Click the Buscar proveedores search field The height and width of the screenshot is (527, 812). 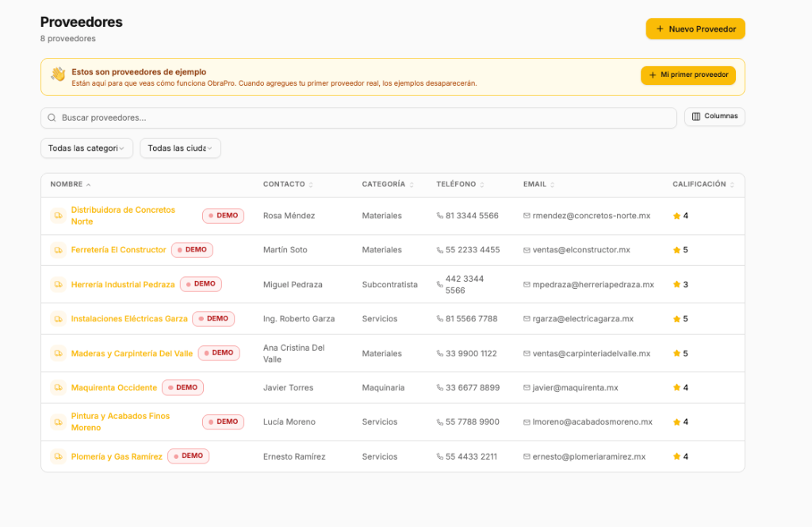[x=359, y=117]
